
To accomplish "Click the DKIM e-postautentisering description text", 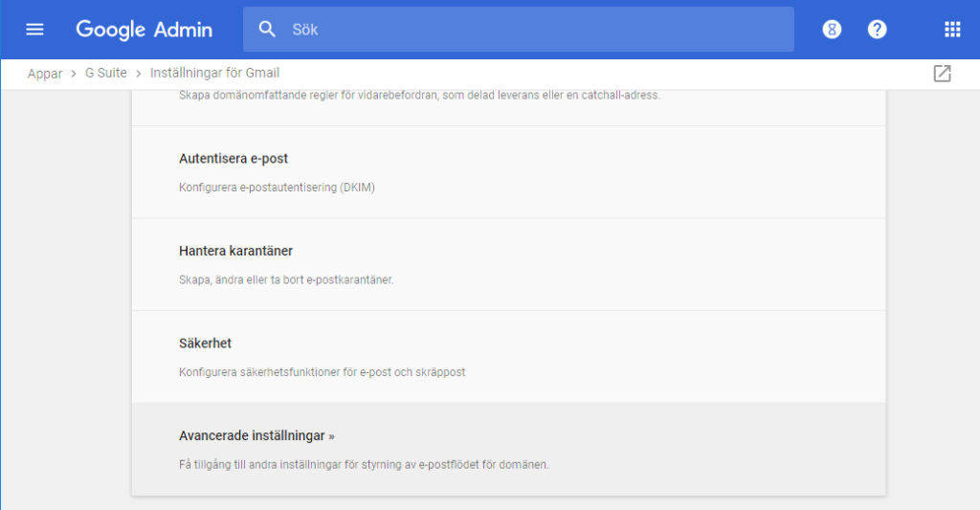I will pos(277,188).
